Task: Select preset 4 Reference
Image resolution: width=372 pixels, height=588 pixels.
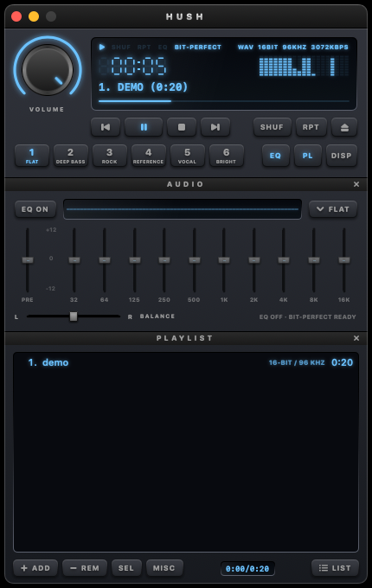Action: [148, 156]
